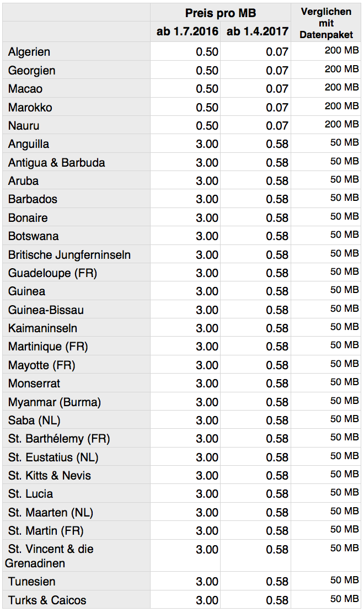Screen dimensions: 364x612
Task: Click the Georgien country cell
Action: 32,71
